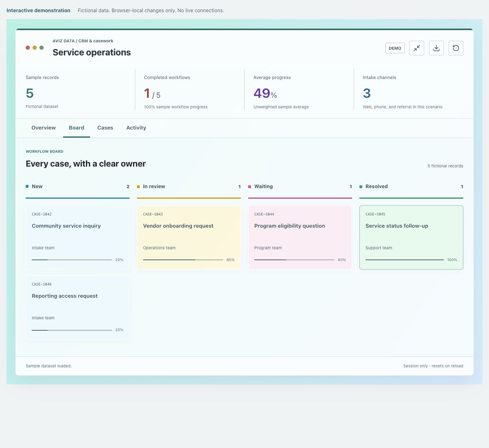This screenshot has height=448, width=489.
Task: Click the download export icon
Action: (436, 48)
